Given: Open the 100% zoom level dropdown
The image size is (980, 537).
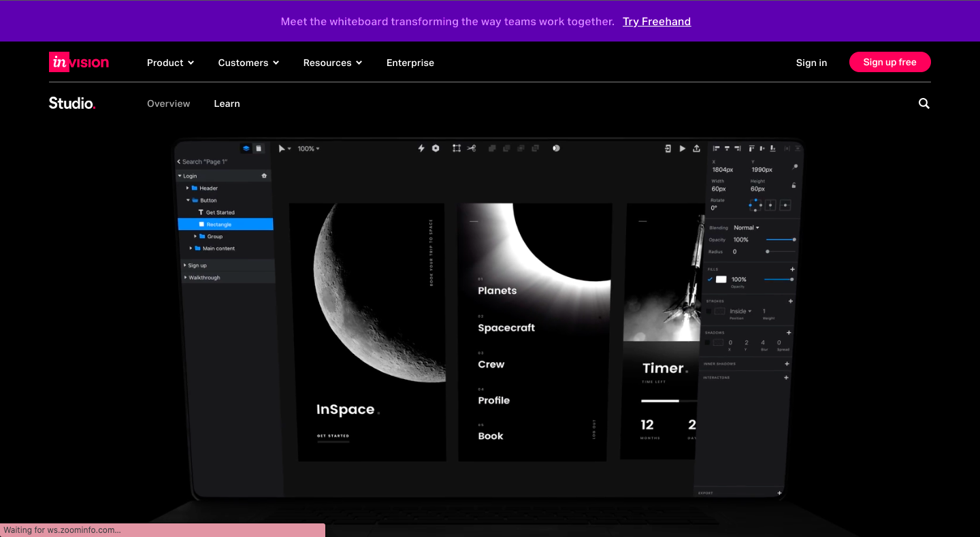Looking at the screenshot, I should point(308,148).
